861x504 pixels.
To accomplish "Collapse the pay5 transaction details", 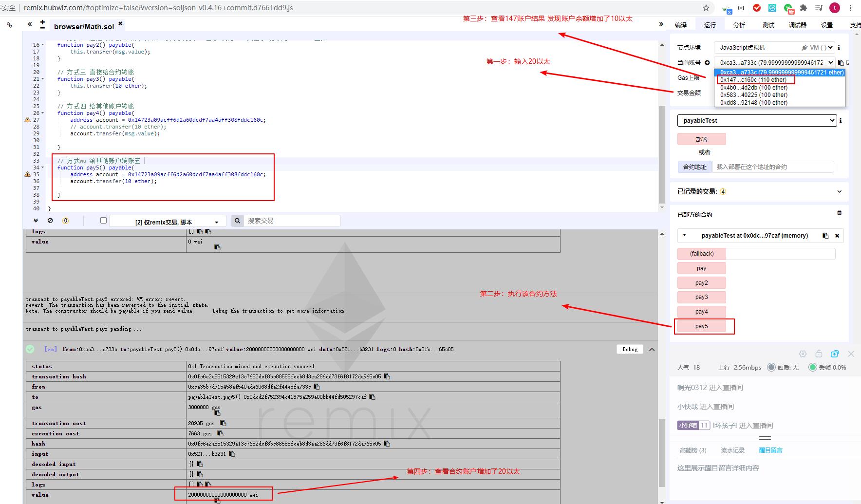I will tap(652, 350).
